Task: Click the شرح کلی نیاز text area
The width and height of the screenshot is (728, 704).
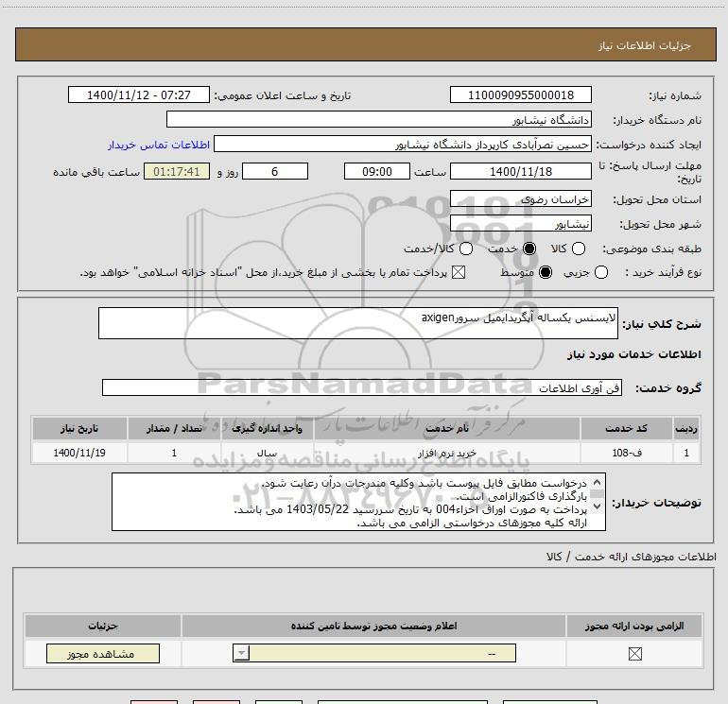Action: (x=358, y=323)
